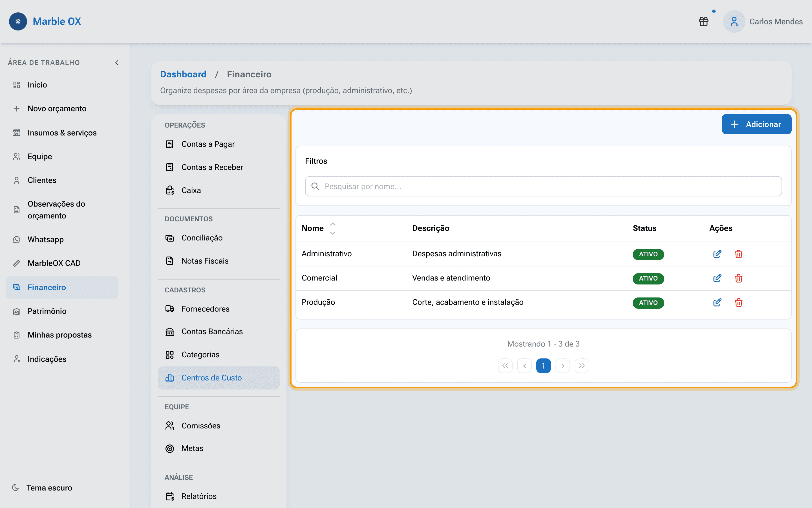Image resolution: width=812 pixels, height=508 pixels.
Task: Click the Whatsapp icon in the sidebar
Action: tap(16, 240)
